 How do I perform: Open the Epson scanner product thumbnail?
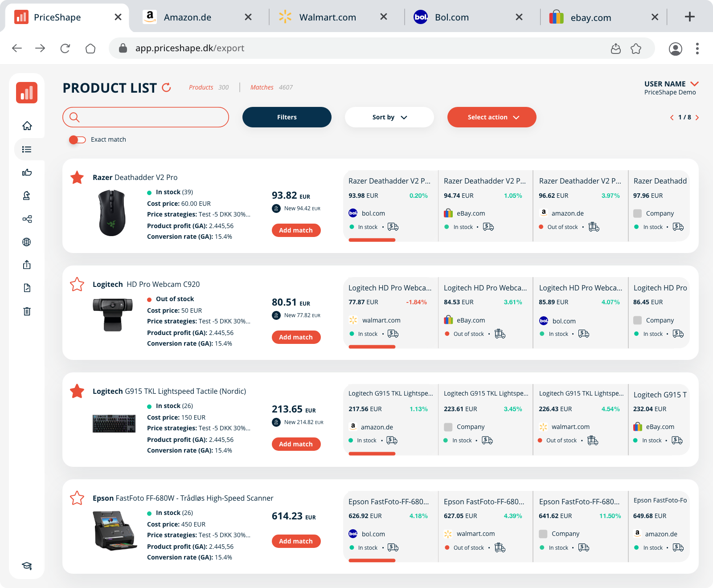(x=114, y=531)
